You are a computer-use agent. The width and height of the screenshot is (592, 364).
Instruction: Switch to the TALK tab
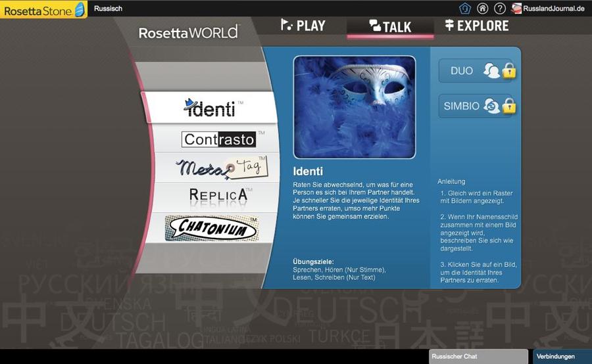[390, 26]
